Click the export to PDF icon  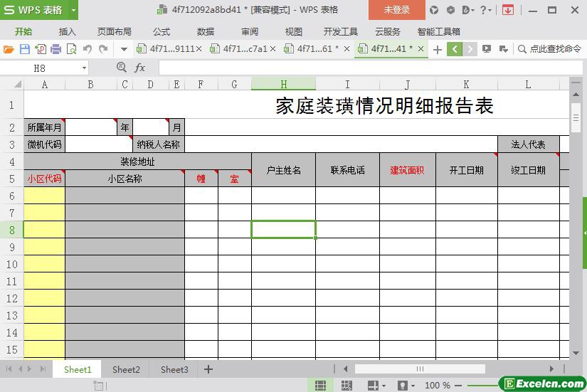(x=41, y=49)
